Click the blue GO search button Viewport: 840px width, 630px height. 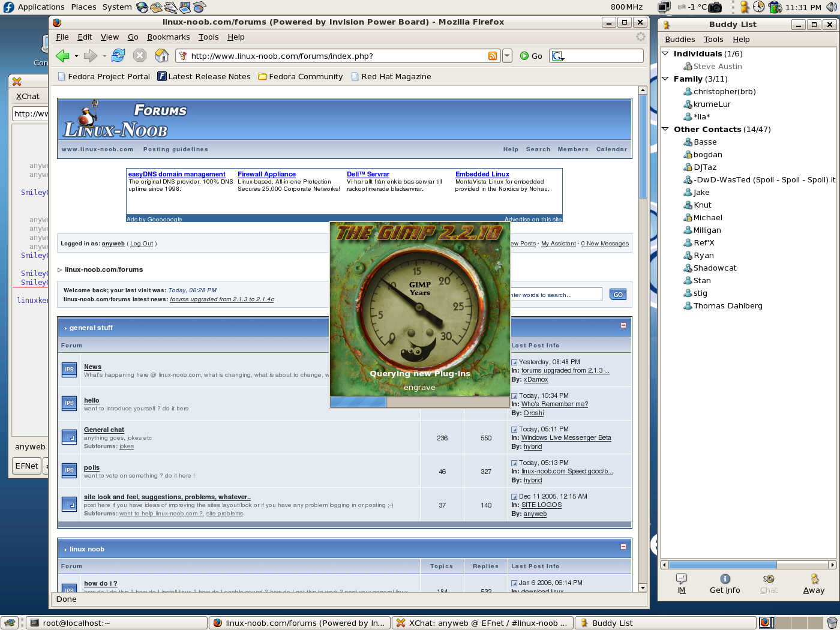click(x=618, y=295)
